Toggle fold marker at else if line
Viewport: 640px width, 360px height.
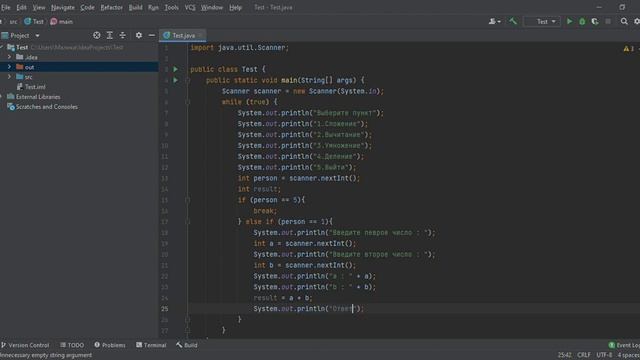(x=188, y=222)
